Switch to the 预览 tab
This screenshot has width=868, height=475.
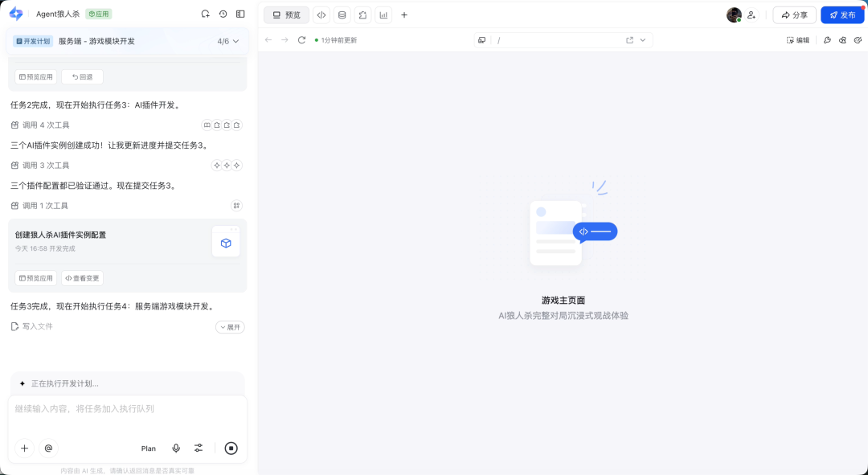pyautogui.click(x=286, y=14)
